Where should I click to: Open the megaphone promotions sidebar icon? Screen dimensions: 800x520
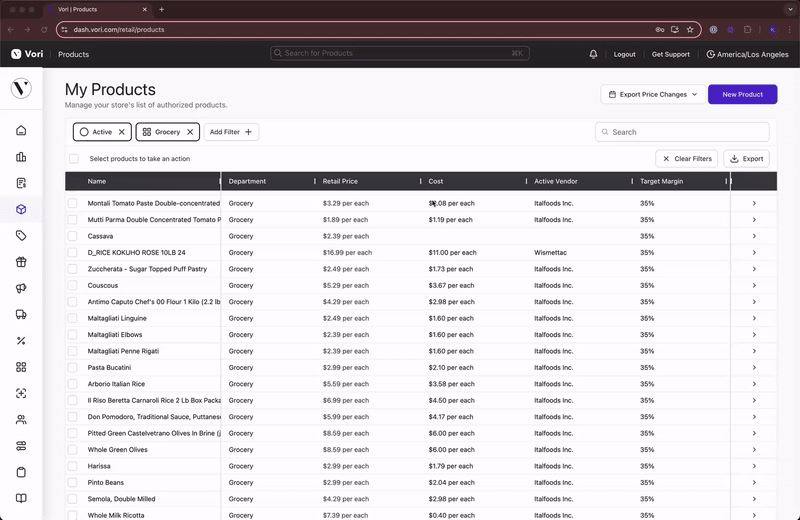tap(21, 288)
